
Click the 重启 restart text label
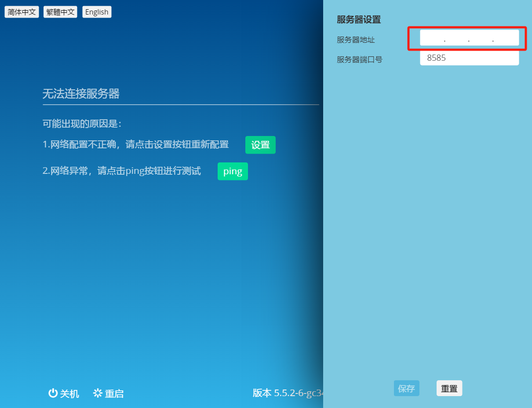114,393
